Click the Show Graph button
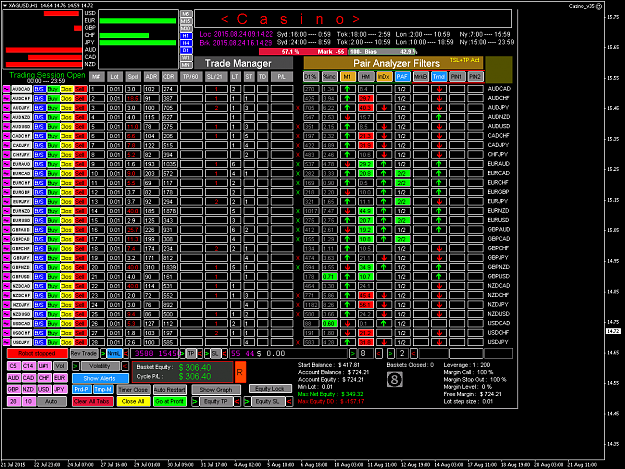Viewport: 625px width, 469px height. pos(216,390)
